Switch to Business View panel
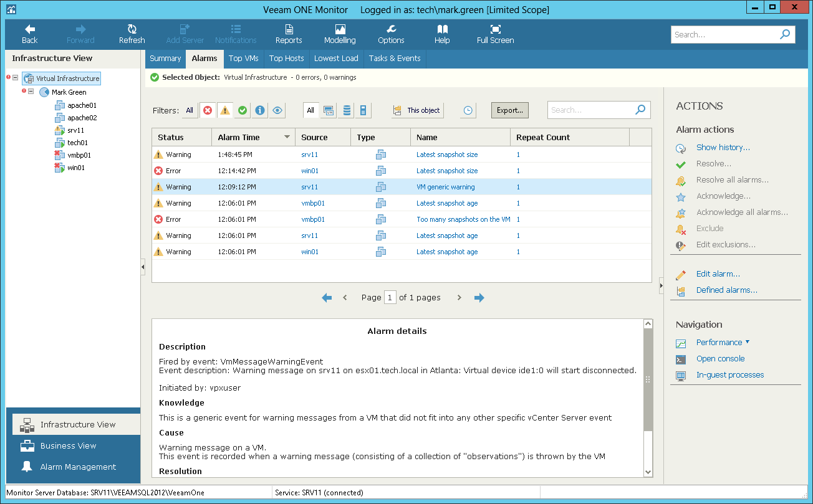 point(76,446)
